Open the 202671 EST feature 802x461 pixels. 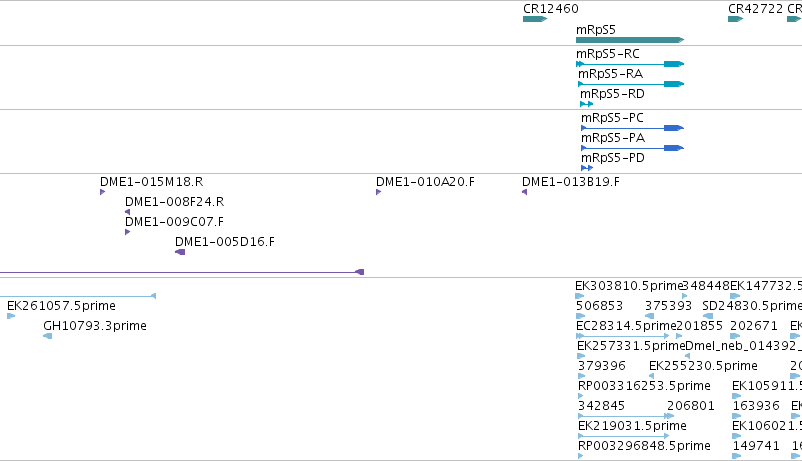735,336
